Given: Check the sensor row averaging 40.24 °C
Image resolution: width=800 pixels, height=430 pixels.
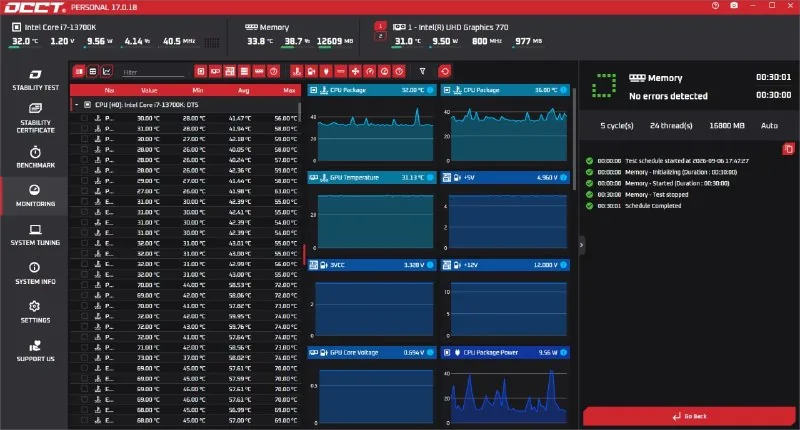Looking at the screenshot, I should point(84,160).
